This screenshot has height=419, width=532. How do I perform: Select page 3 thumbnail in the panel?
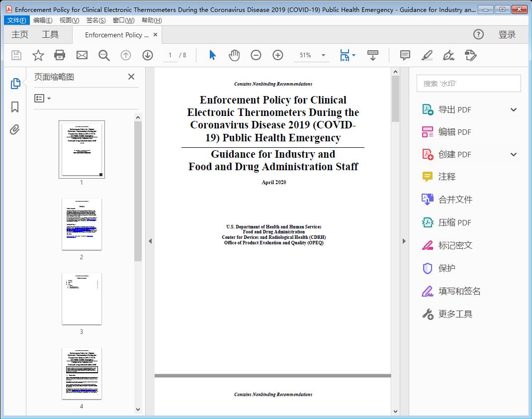click(x=81, y=299)
